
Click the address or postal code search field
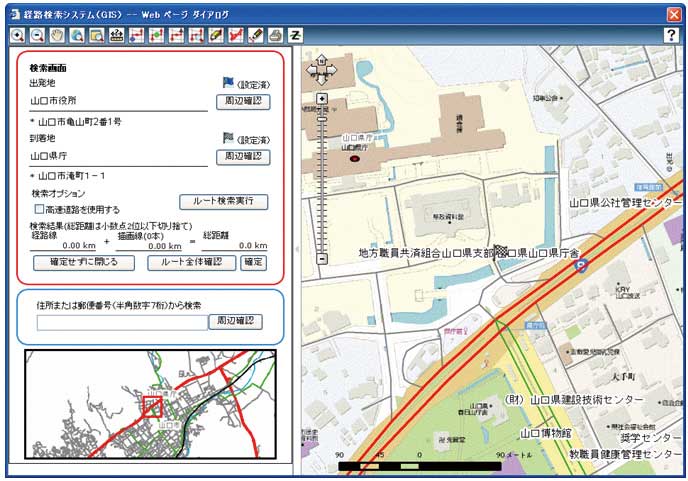click(x=121, y=322)
